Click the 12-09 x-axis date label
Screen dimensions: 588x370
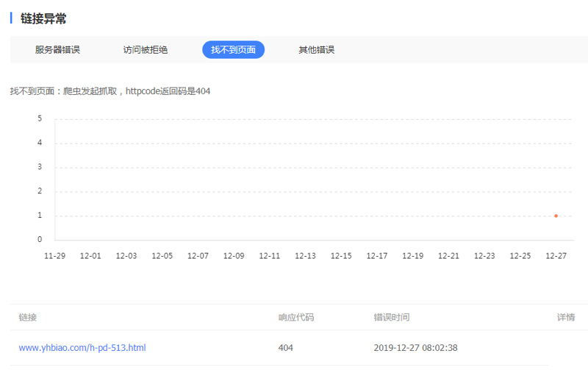pyautogui.click(x=234, y=256)
